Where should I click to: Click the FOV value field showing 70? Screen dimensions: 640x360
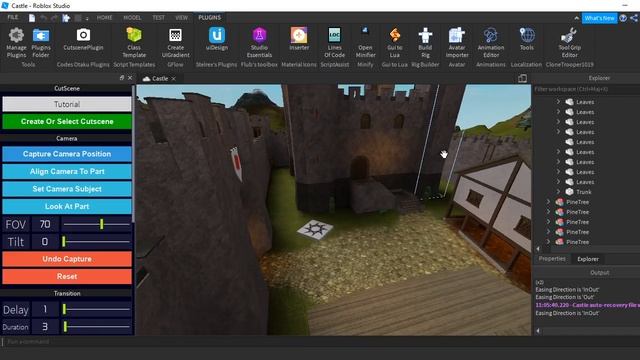coord(45,224)
